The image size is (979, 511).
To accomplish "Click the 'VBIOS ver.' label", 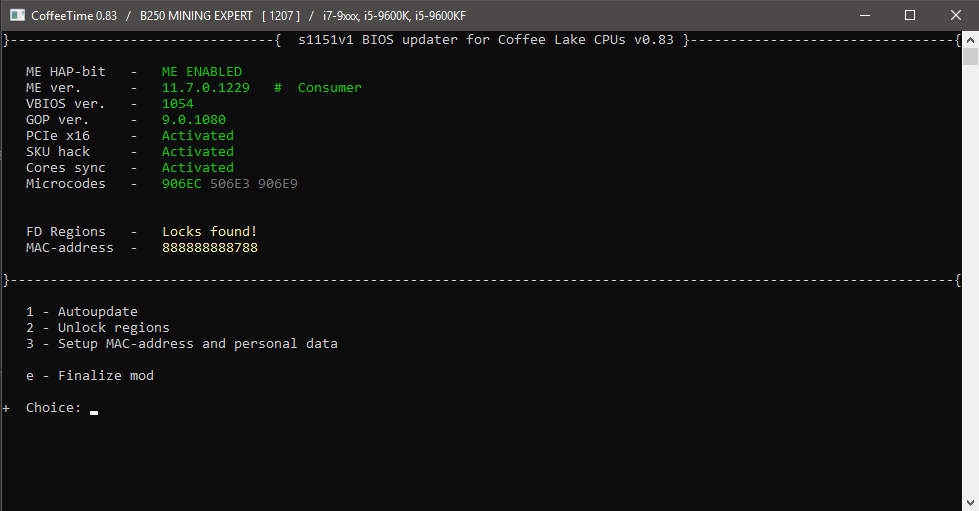I will [x=66, y=104].
